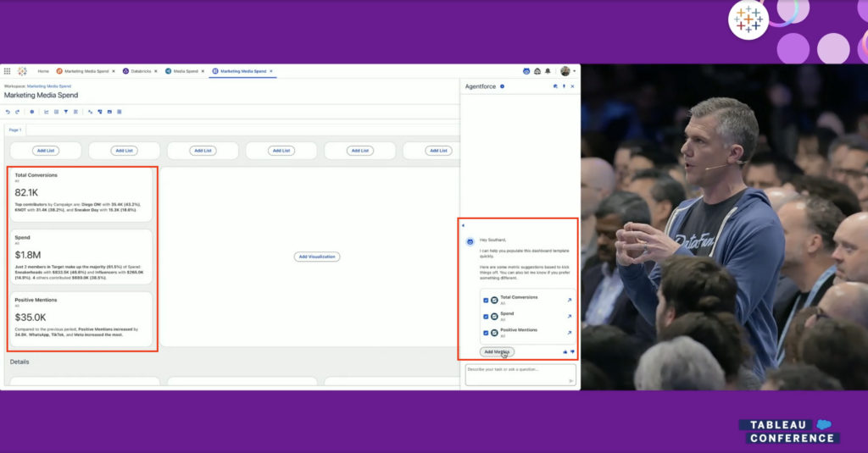This screenshot has width=868, height=453.
Task: Select the table widget toolbar icon
Action: [56, 112]
